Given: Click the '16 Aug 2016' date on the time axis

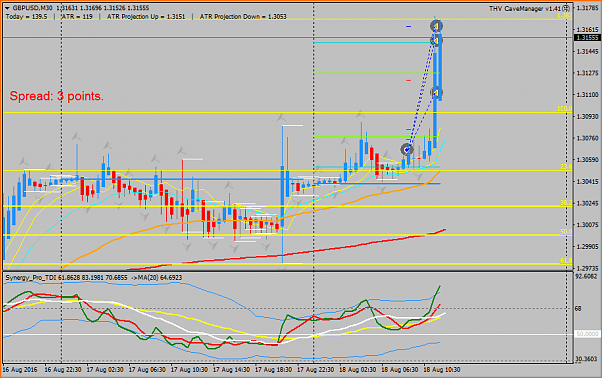Looking at the screenshot, I should [20, 370].
